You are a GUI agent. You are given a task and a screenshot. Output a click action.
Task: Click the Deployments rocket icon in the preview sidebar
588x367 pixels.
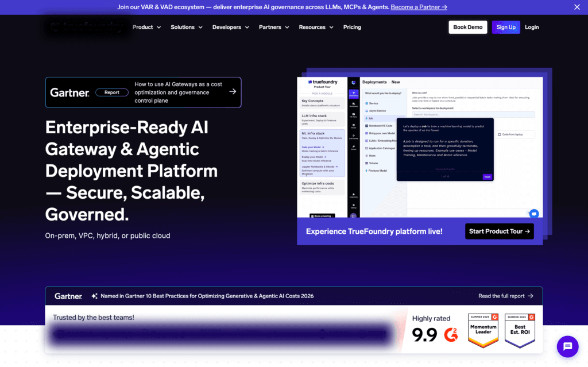[x=353, y=94]
